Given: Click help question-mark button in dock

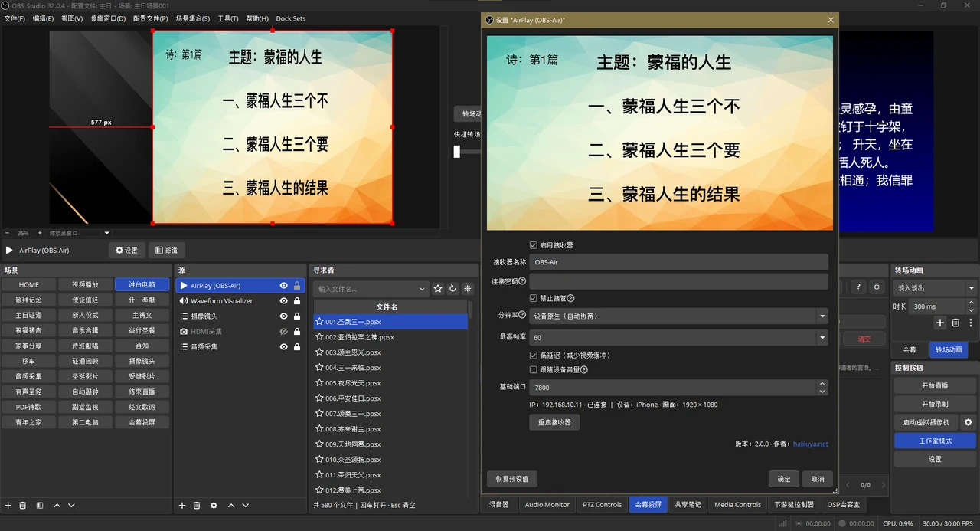Looking at the screenshot, I should [x=858, y=287].
